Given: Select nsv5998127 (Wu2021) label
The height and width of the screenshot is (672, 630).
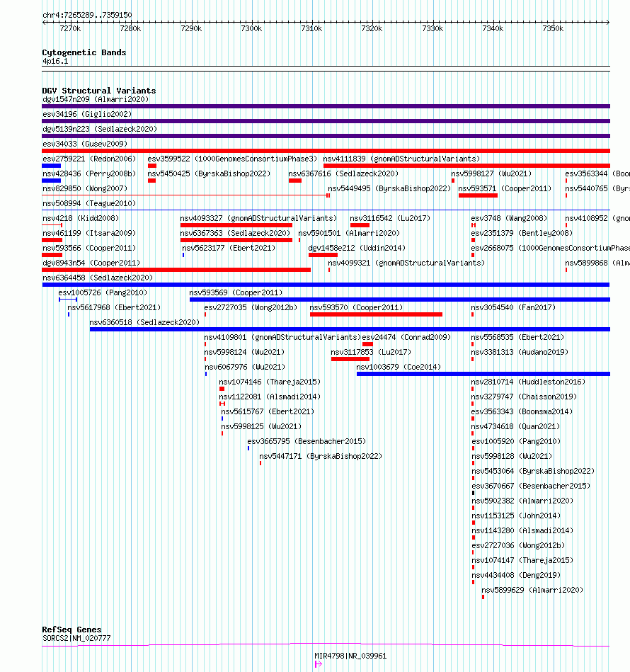Looking at the screenshot, I should click(491, 173).
